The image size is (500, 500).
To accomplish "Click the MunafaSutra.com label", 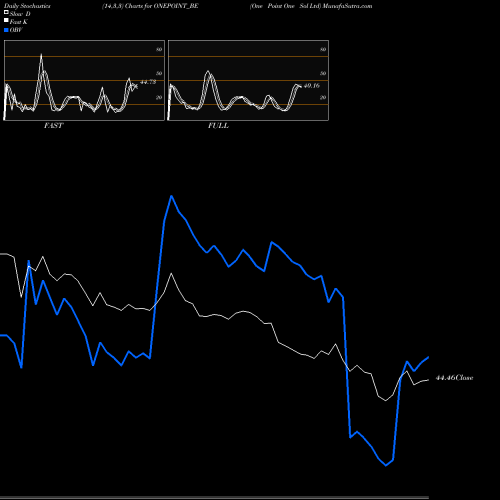I will tap(347, 6).
